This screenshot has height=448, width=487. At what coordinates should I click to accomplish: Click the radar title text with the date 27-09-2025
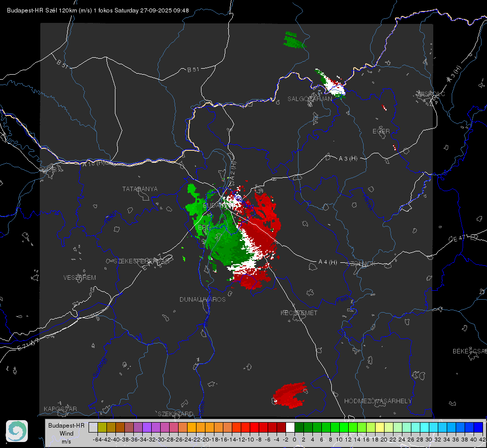98,10
